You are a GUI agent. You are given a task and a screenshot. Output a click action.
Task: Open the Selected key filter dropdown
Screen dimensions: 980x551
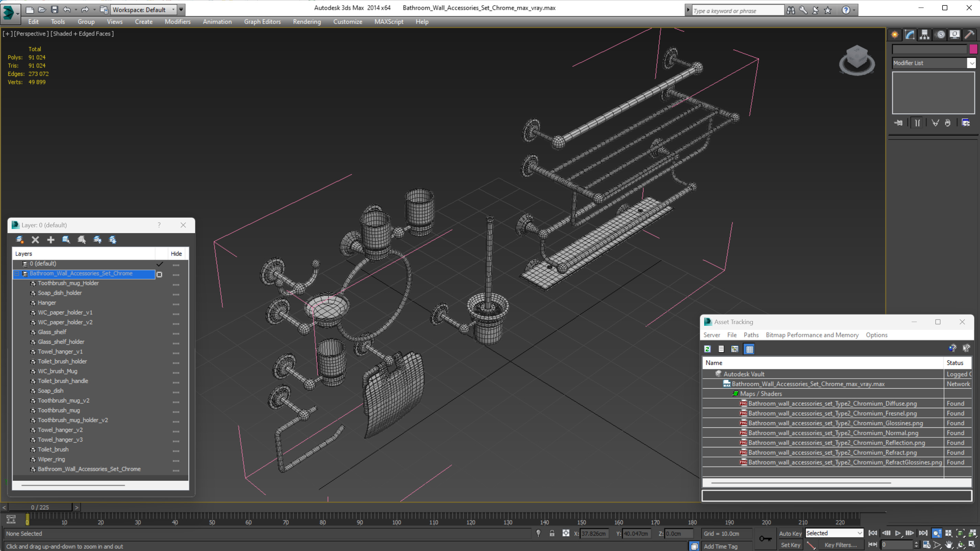coord(834,533)
